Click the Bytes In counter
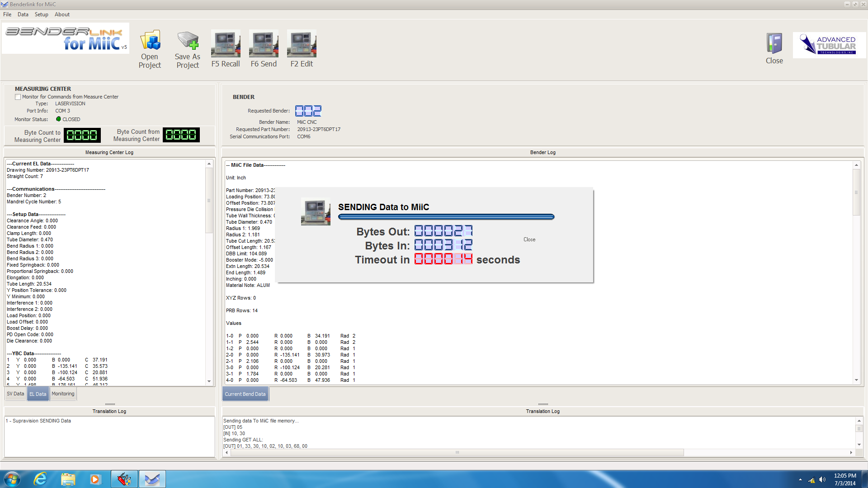Screen dimensions: 868x488 tap(443, 245)
